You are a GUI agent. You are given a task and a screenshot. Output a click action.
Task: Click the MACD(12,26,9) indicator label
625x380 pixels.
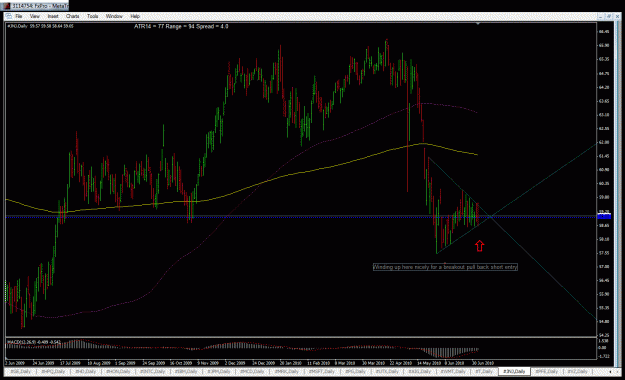(x=34, y=342)
